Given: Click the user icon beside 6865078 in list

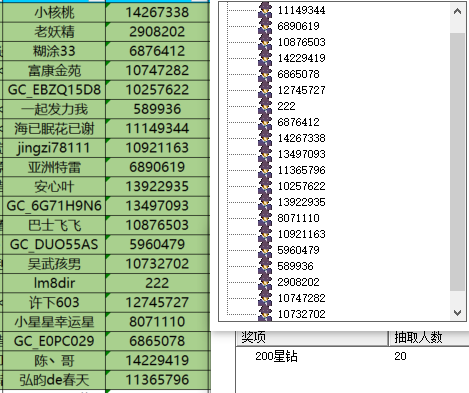Looking at the screenshot, I should (x=265, y=73).
